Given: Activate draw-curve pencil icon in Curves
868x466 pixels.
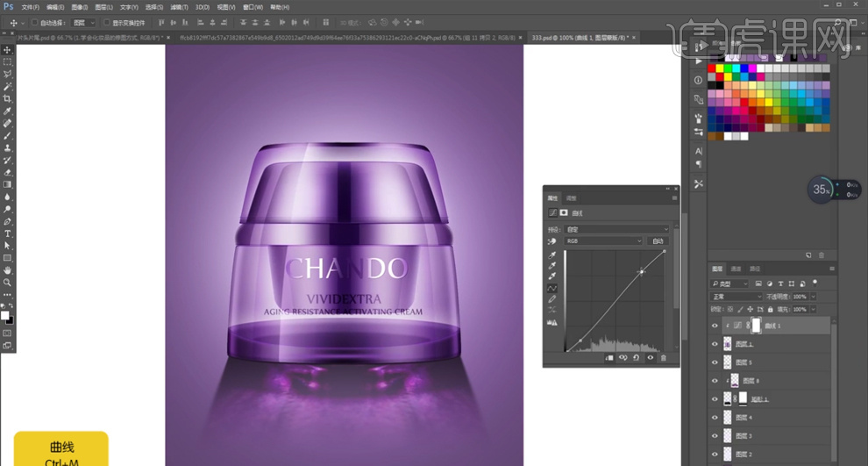Looking at the screenshot, I should pyautogui.click(x=551, y=299).
